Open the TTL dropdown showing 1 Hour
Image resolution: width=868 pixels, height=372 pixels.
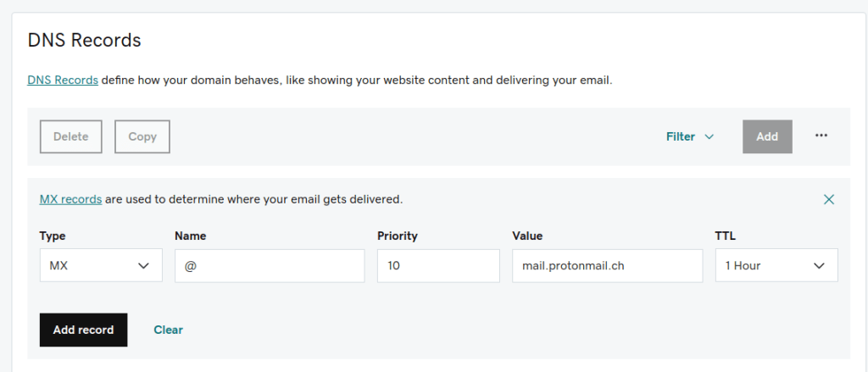coord(776,265)
